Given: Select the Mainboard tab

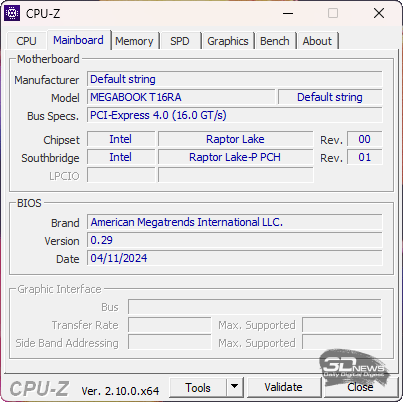Looking at the screenshot, I should (79, 40).
